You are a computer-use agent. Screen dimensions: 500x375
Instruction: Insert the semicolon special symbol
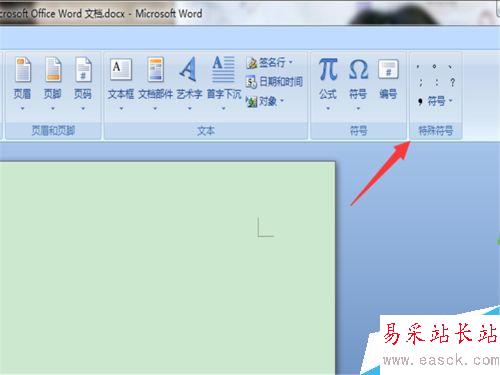tap(421, 82)
